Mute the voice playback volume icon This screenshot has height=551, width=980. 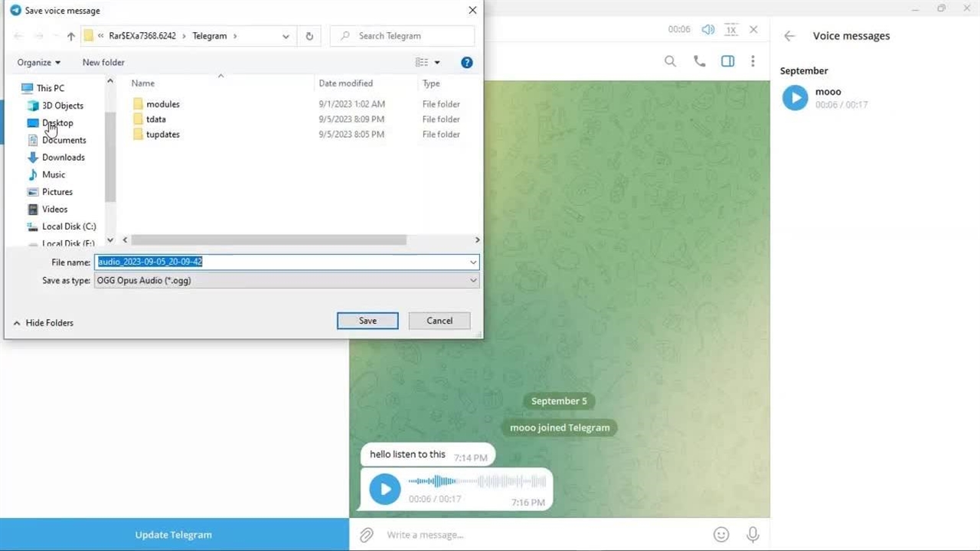708,29
